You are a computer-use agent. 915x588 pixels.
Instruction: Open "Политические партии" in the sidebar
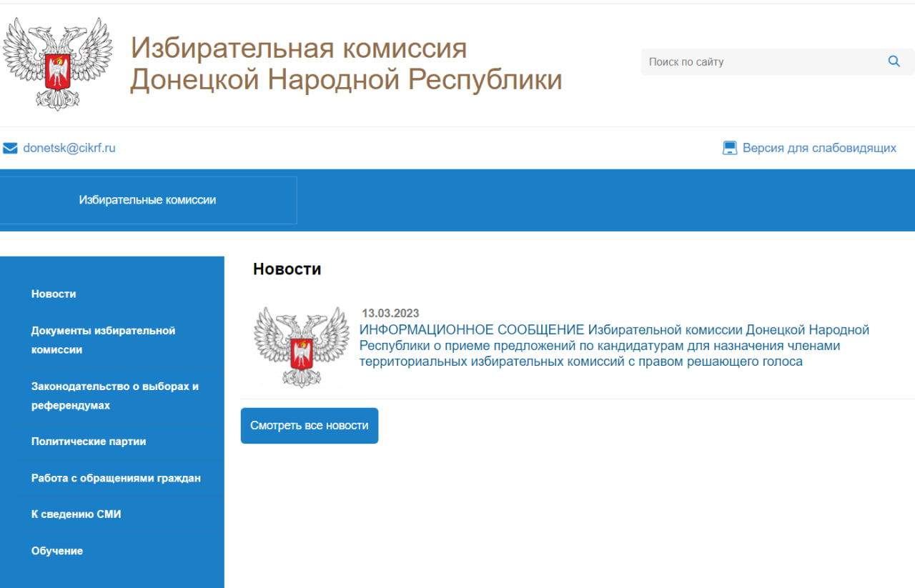tap(89, 442)
